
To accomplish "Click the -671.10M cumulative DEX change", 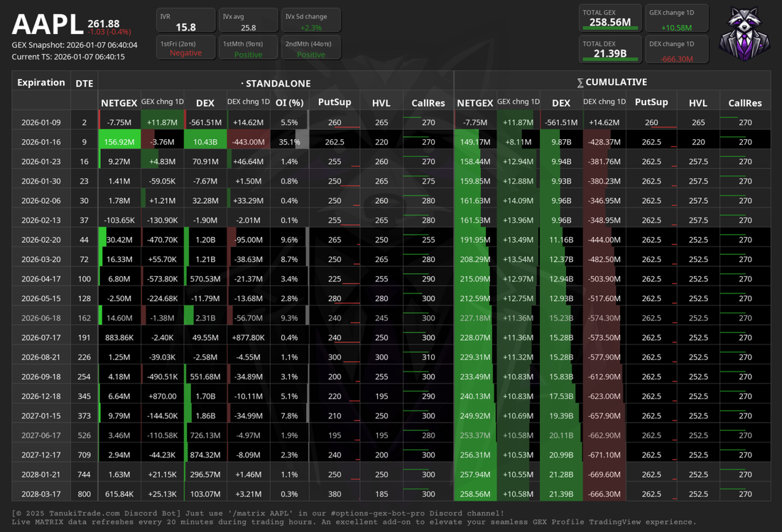I will (x=604, y=455).
